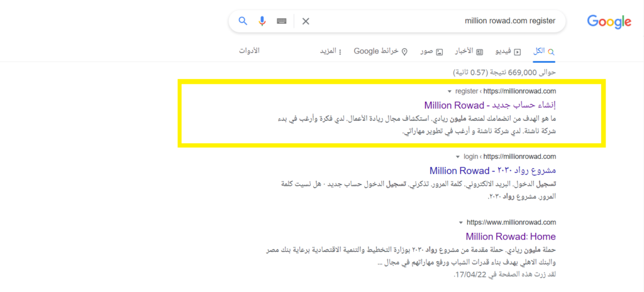Select the الكل results tab

tap(544, 51)
